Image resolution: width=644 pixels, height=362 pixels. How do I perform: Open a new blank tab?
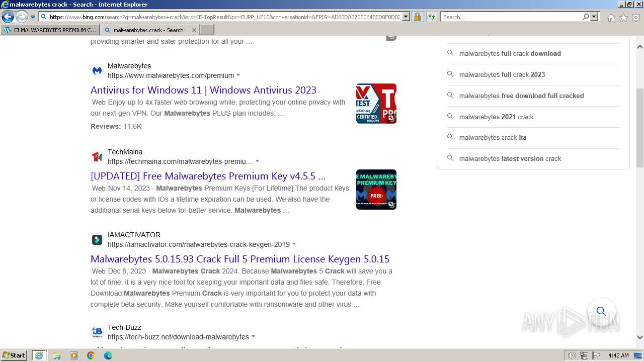click(207, 30)
